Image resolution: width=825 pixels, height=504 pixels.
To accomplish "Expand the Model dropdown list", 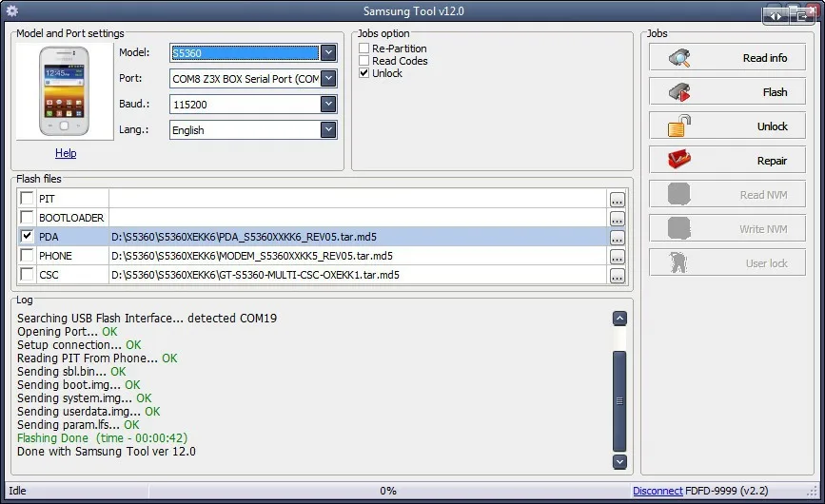I will 328,52.
